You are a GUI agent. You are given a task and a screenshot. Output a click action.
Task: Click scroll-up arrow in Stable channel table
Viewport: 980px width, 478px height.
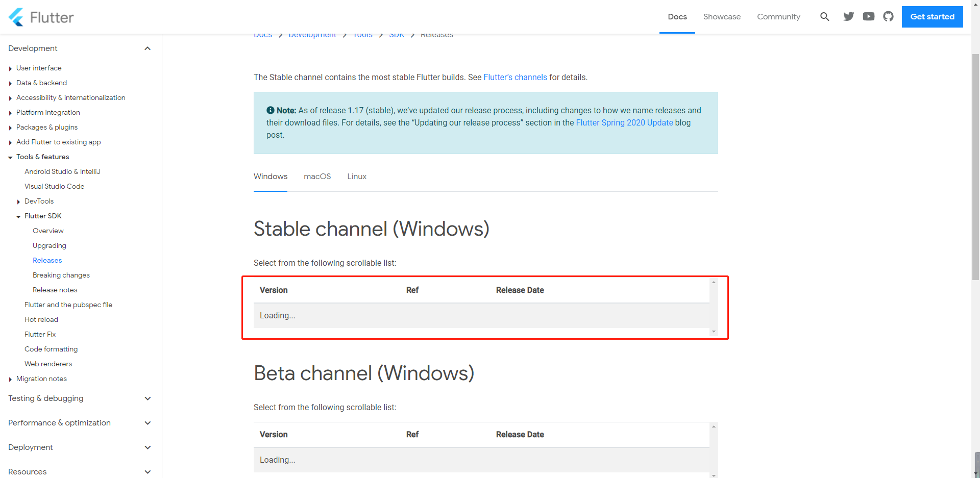714,282
